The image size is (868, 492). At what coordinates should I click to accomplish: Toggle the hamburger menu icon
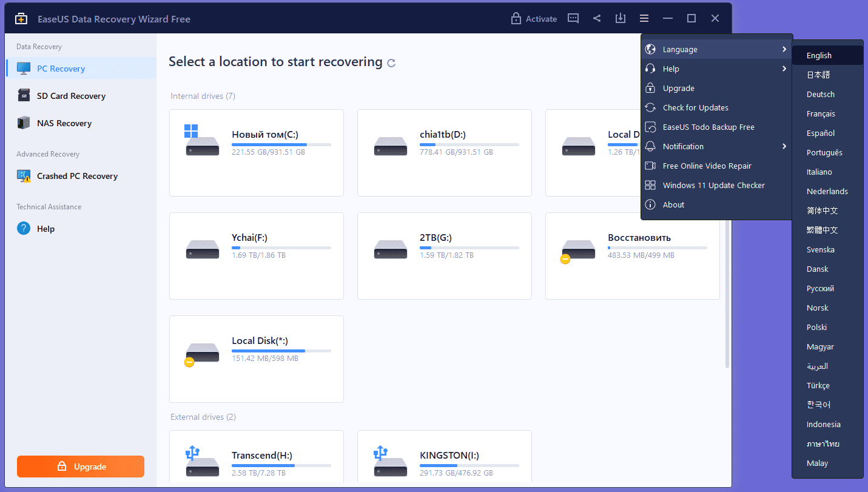coord(644,19)
